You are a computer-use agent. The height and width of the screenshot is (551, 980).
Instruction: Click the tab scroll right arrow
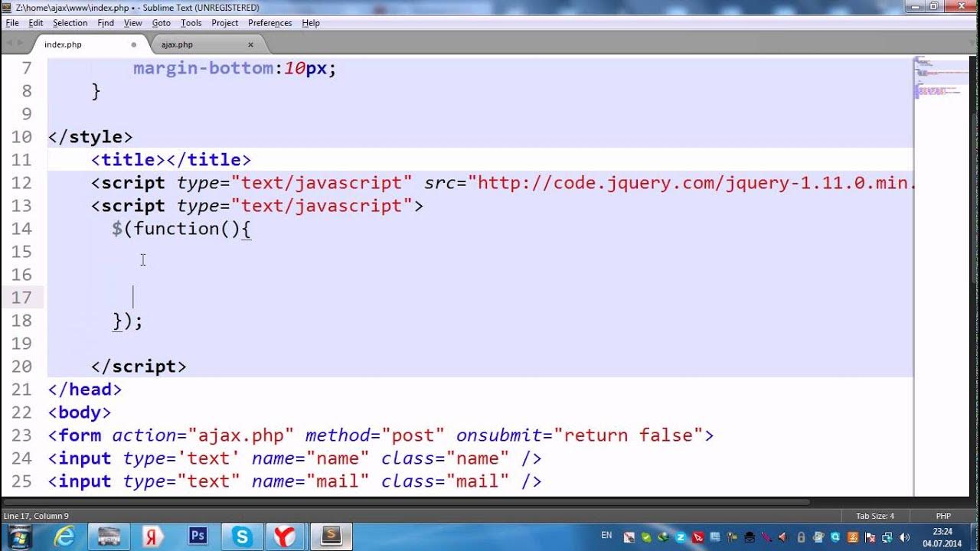coord(20,44)
